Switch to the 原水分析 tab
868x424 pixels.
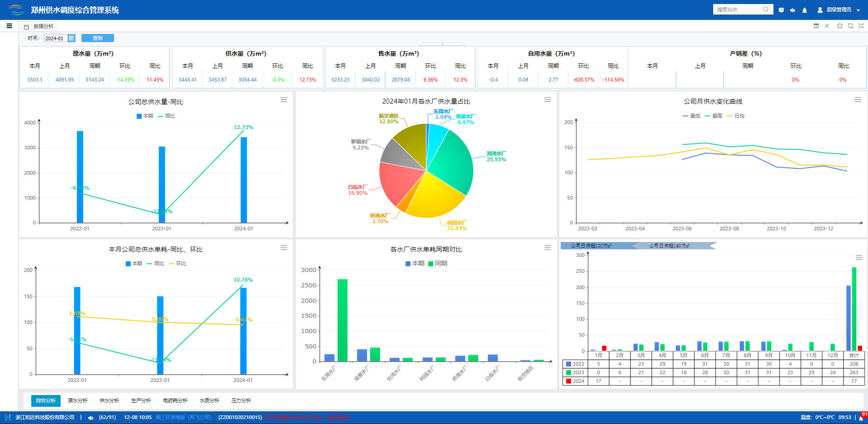click(77, 400)
